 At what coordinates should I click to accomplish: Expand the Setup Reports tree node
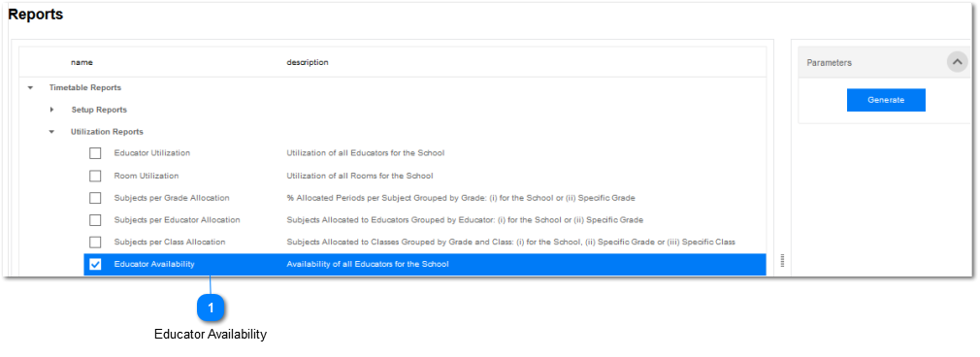(x=51, y=110)
